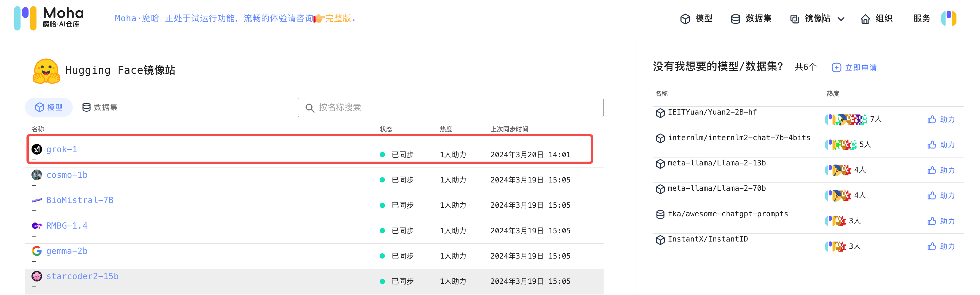Image resolution: width=980 pixels, height=295 pixels.
Task: Select the text fka/awesome-chatgpt-prompts
Action: [728, 214]
